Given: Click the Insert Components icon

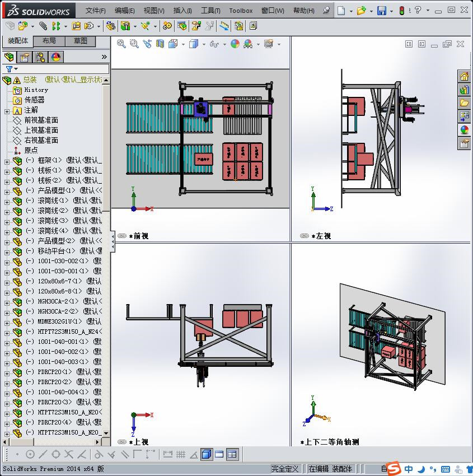Looking at the screenshot, I should [x=23, y=26].
